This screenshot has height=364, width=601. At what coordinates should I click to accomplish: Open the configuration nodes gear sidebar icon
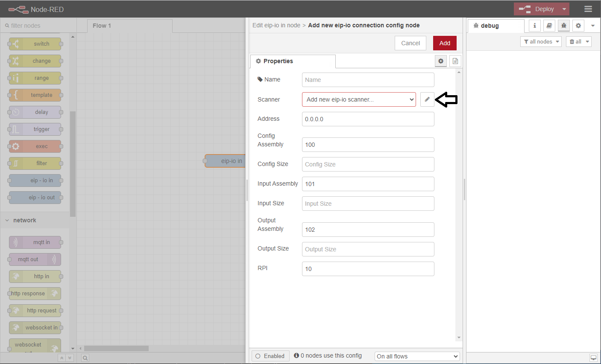tap(578, 26)
